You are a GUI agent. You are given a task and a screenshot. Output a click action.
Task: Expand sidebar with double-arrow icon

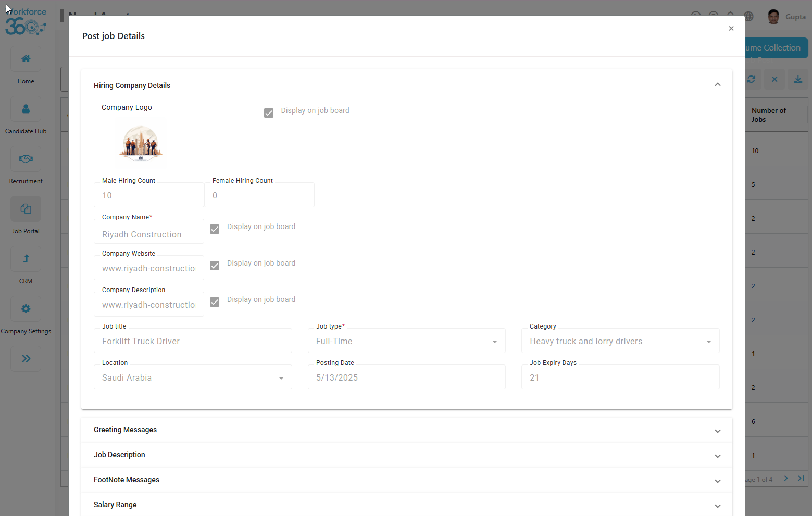26,358
